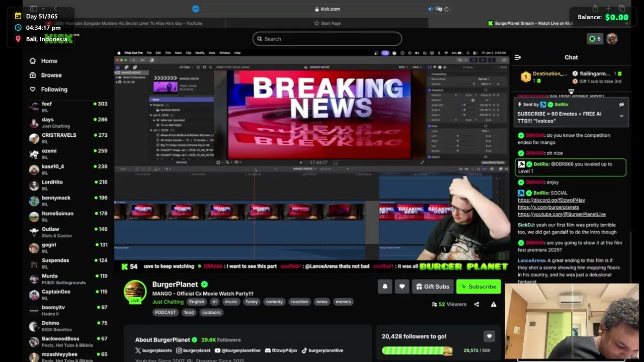This screenshot has height=362, width=644.
Task: Click the green Subscribe button
Action: [x=478, y=287]
